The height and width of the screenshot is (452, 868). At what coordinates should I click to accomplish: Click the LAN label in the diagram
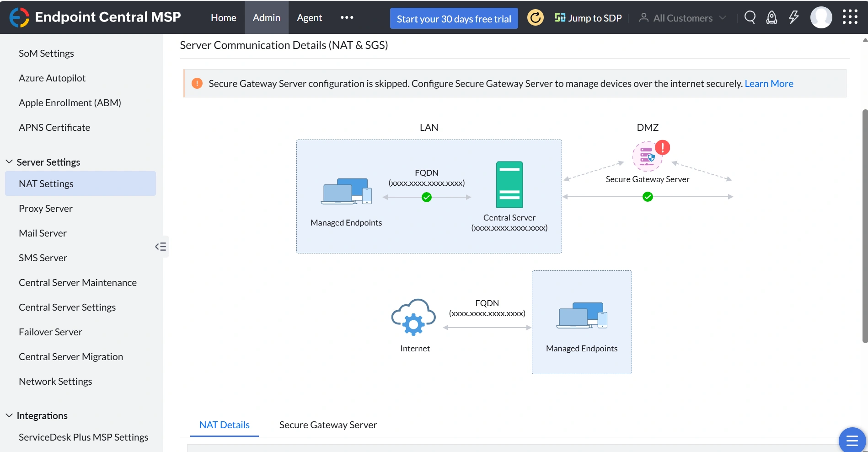coord(429,128)
